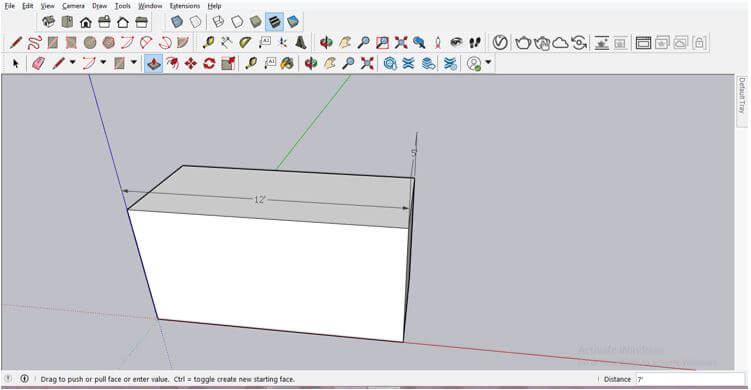Send model to LayOut

(429, 63)
